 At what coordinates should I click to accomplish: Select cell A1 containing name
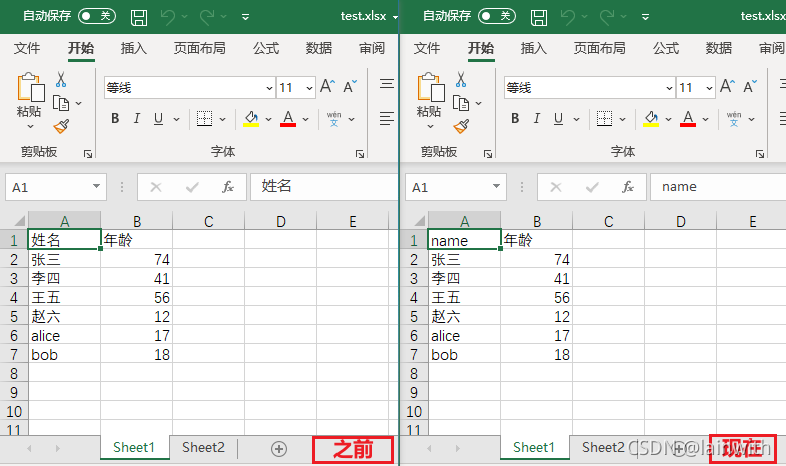(464, 240)
